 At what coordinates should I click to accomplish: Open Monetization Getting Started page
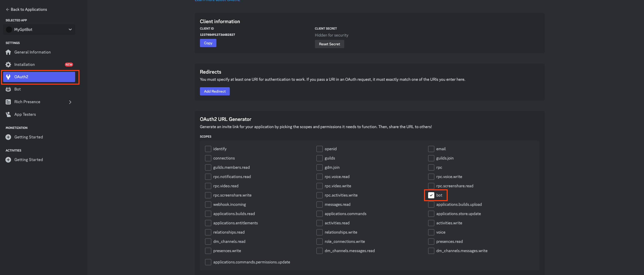click(39, 137)
